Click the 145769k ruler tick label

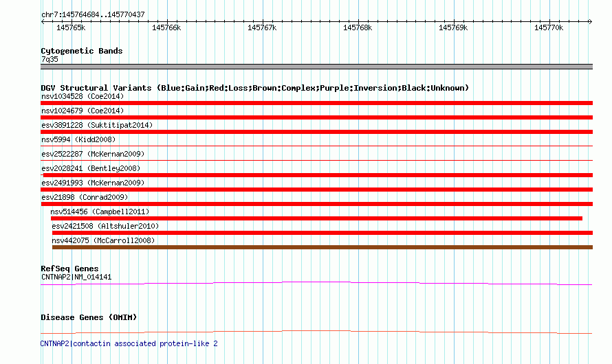click(x=453, y=27)
